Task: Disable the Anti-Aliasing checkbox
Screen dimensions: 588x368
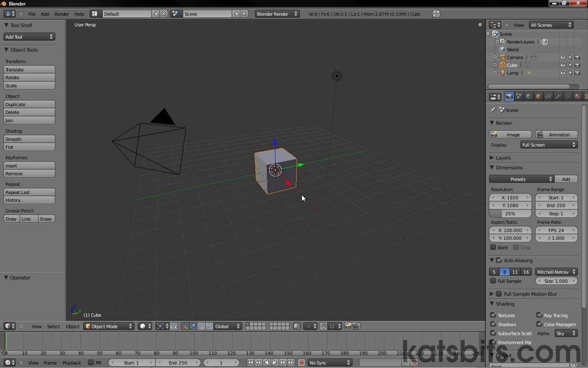Action: tap(499, 260)
